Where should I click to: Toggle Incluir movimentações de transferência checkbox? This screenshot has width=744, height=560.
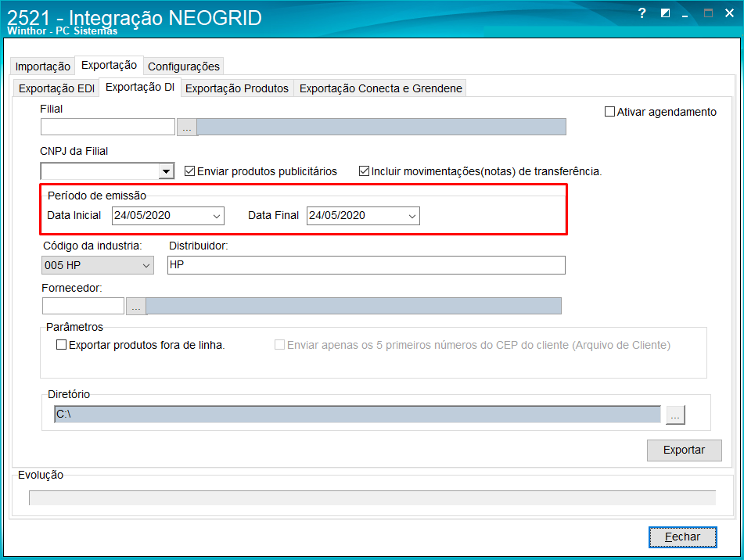tap(364, 171)
